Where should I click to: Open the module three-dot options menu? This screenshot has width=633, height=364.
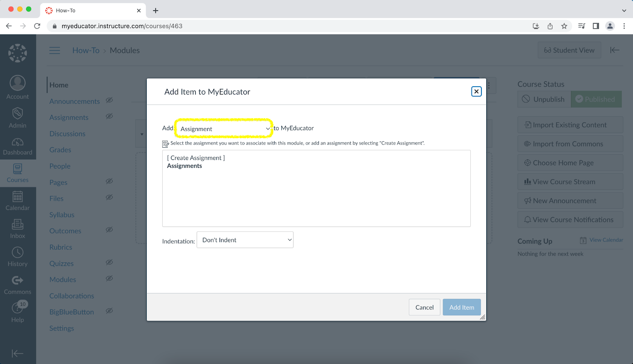point(489,85)
